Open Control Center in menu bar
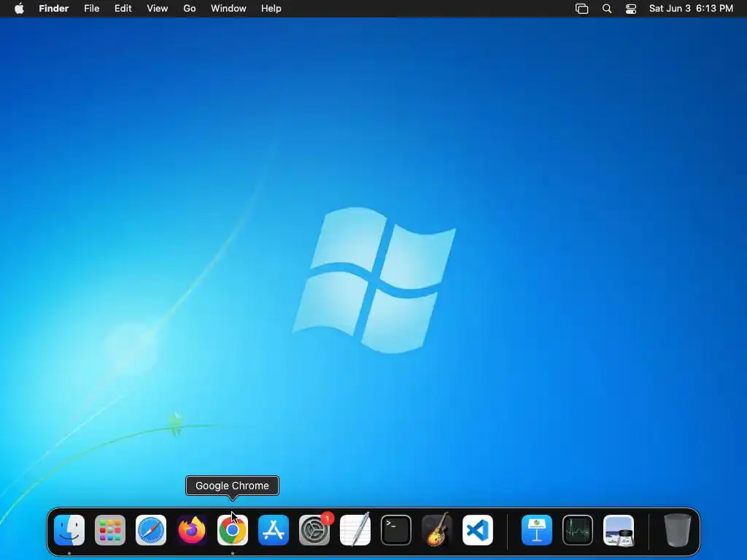Screen dimensions: 747x560 click(x=631, y=9)
